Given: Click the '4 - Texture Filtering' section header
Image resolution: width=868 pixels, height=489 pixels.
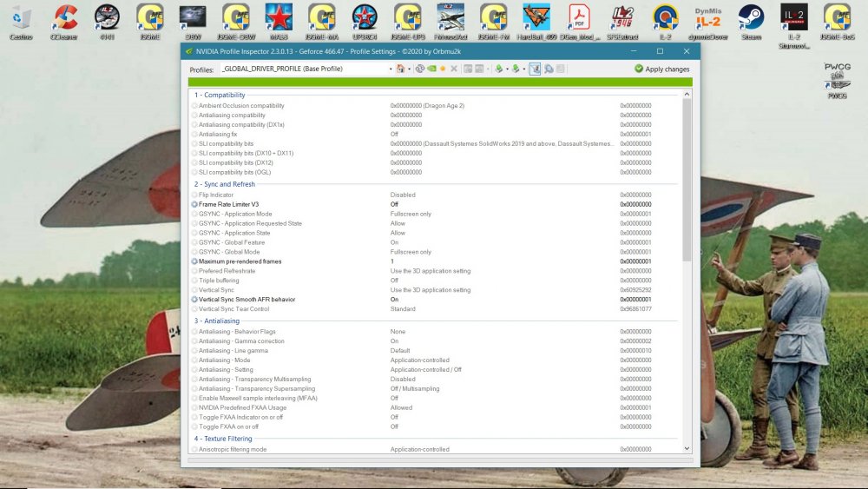Looking at the screenshot, I should click(x=223, y=439).
